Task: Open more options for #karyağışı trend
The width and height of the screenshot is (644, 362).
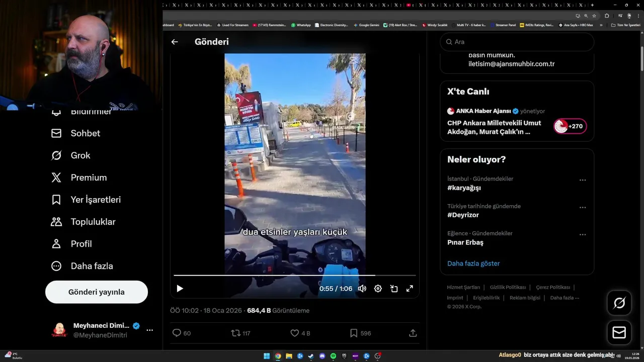Action: (583, 180)
